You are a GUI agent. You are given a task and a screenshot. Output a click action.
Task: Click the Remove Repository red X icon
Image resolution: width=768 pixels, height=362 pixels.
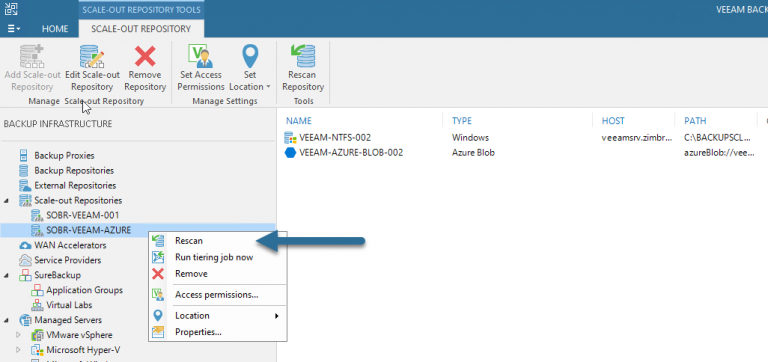click(145, 56)
